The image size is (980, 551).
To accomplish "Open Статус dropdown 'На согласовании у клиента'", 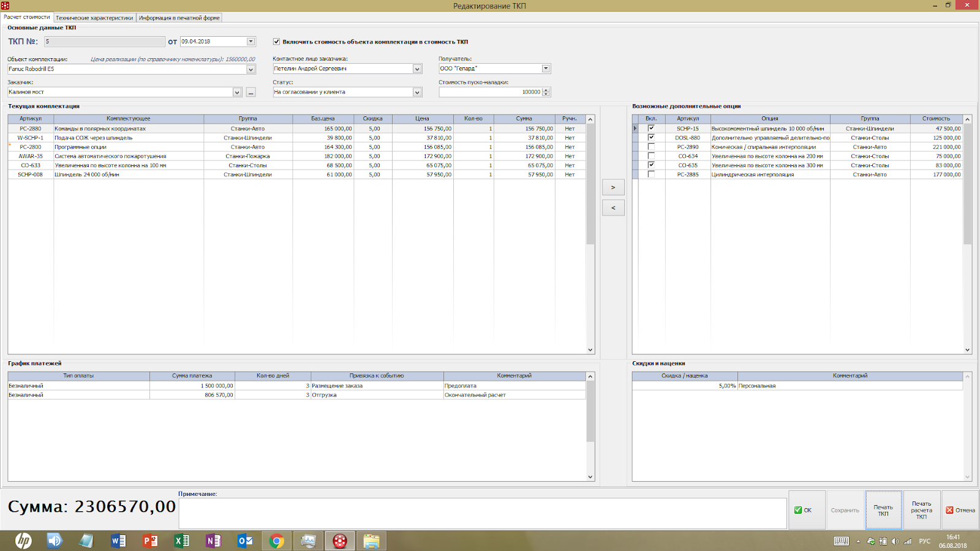I will coord(417,92).
